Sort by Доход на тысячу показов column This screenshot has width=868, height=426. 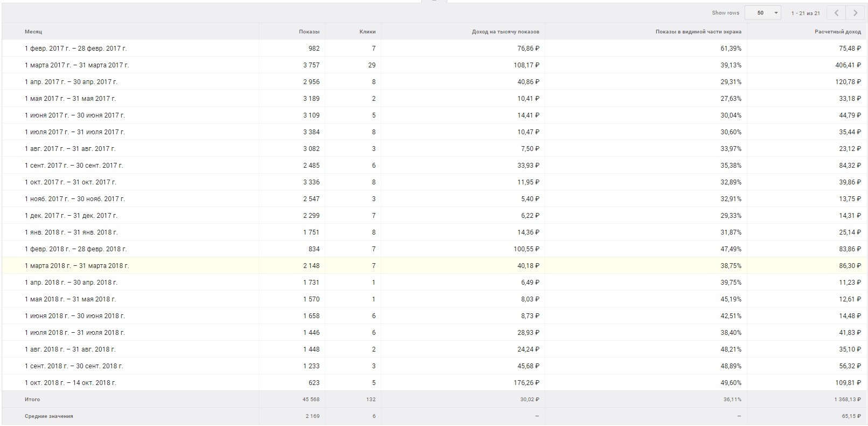click(x=505, y=32)
